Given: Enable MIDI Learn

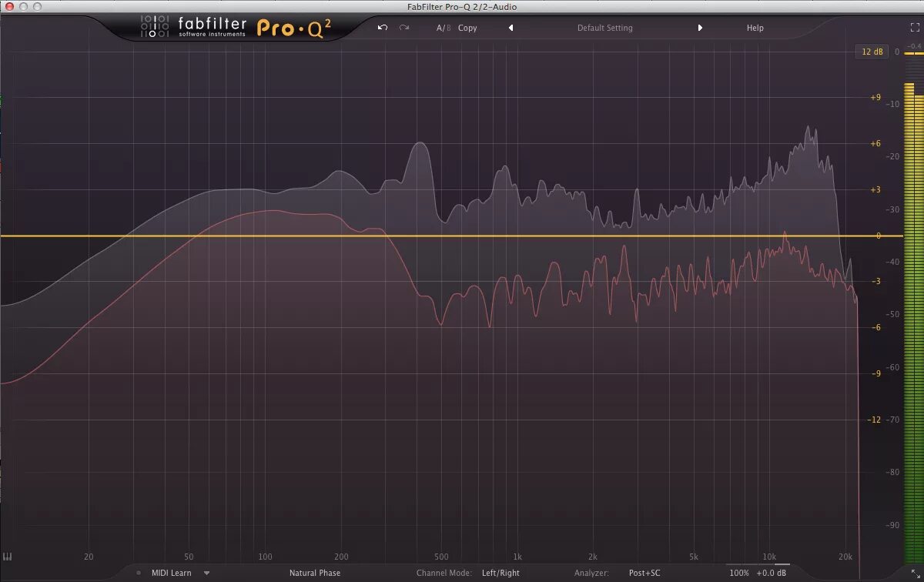Looking at the screenshot, I should pyautogui.click(x=171, y=573).
